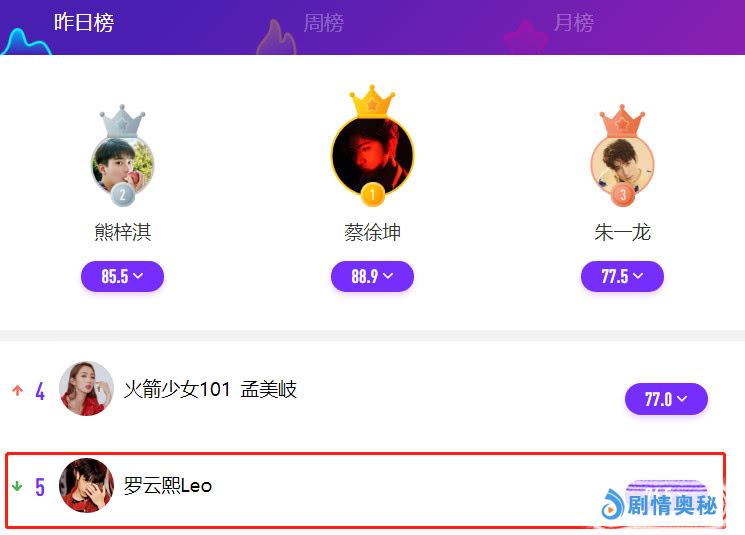
Task: Open 朱一龙's third place avatar
Action: click(622, 166)
